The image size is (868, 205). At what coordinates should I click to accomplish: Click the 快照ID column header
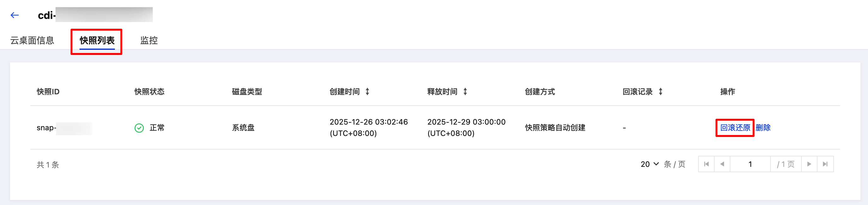click(48, 91)
